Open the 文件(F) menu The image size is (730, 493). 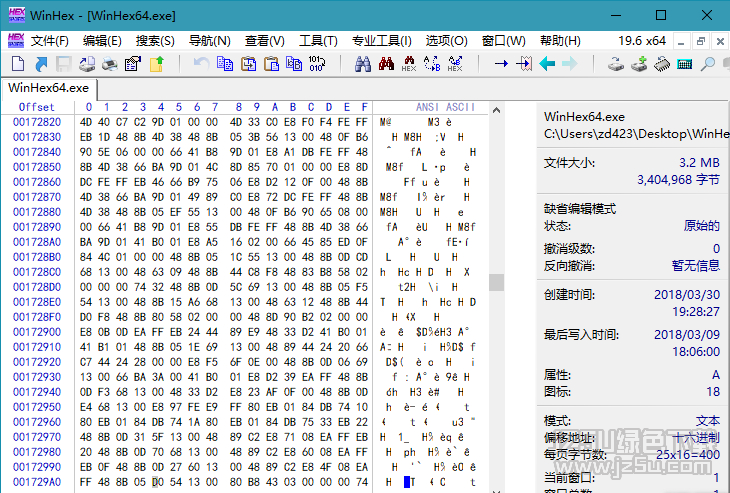tap(50, 41)
